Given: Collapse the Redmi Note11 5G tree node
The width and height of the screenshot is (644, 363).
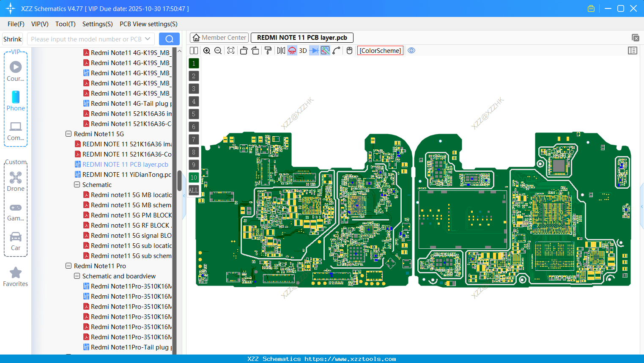Looking at the screenshot, I should 69,134.
